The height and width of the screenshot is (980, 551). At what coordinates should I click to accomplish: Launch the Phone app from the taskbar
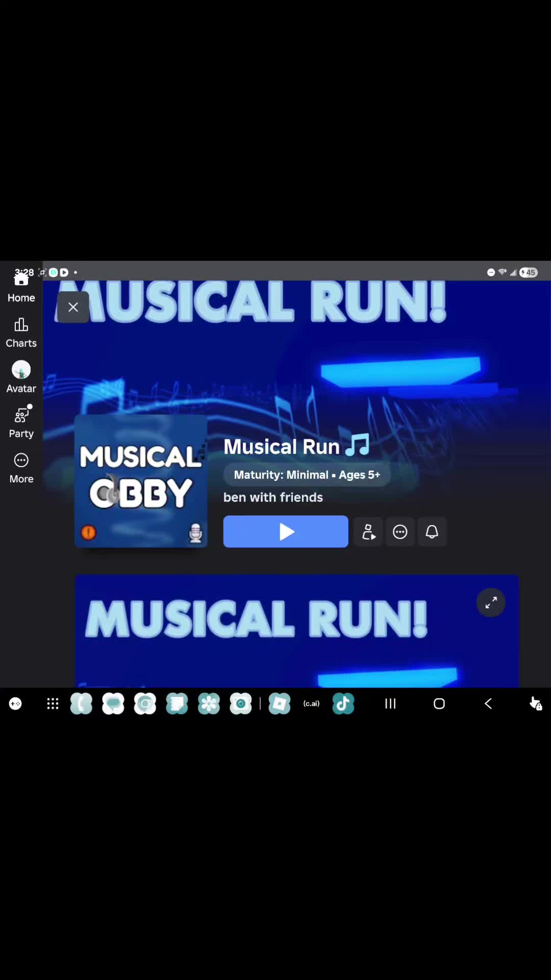pos(81,704)
